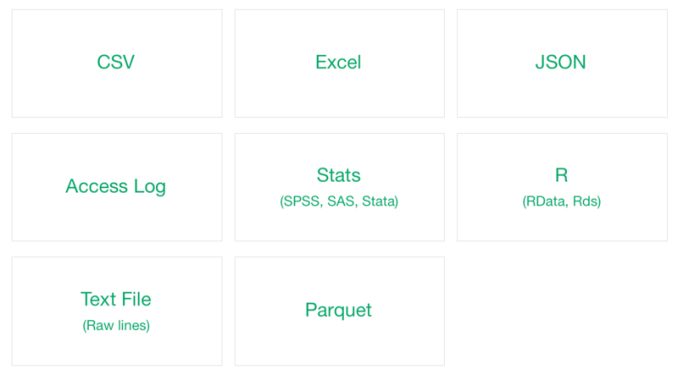Click the "JSON" label text
Viewport: 678px width, 375px height.
tap(561, 62)
